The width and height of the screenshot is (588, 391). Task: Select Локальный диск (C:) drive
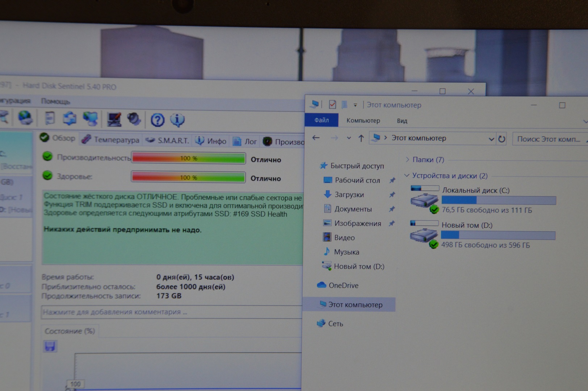tap(475, 190)
